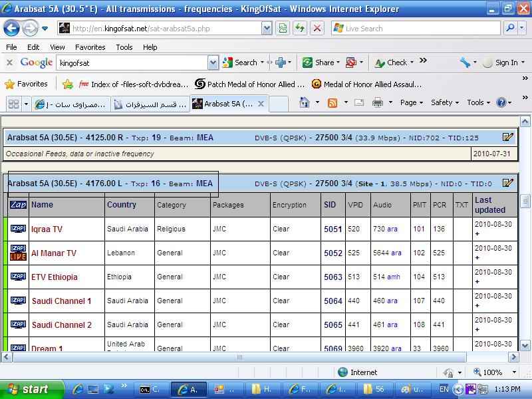Screen dimensions: 532x399
Task: Open a new blank tab
Action: (278, 104)
